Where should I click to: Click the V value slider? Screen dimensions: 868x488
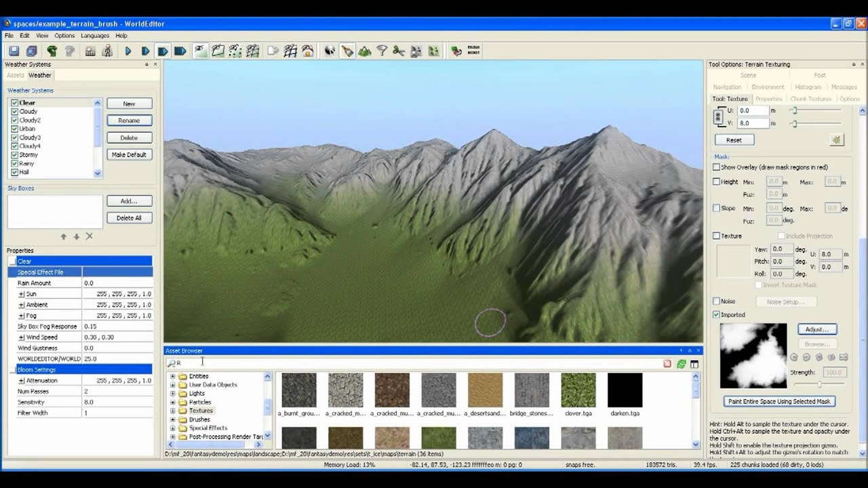[816, 123]
